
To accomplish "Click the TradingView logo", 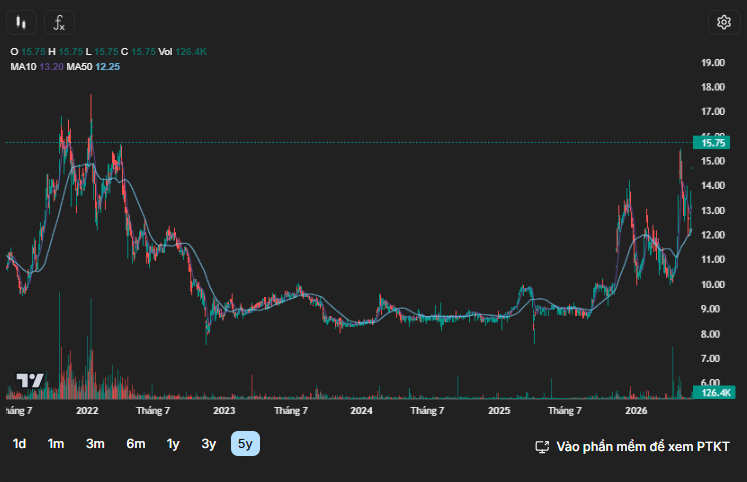I will (x=30, y=380).
